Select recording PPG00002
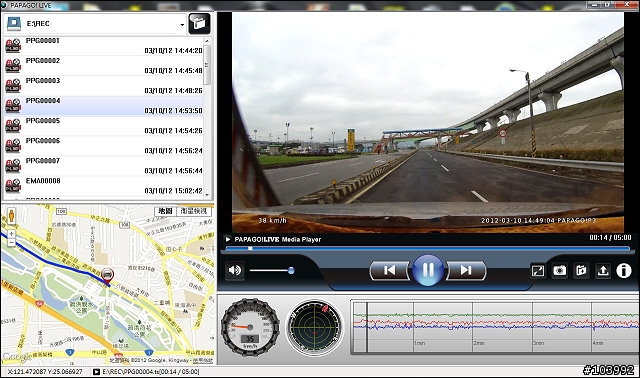 [x=103, y=66]
